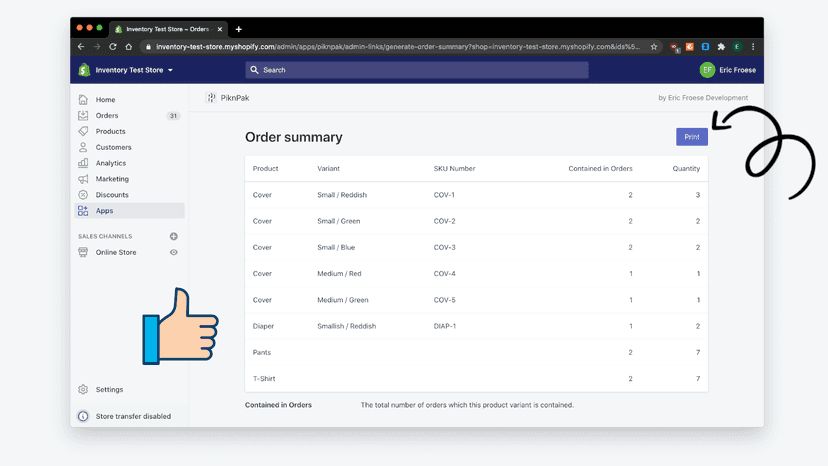The height and width of the screenshot is (466, 828).
Task: Select Apps in the sidebar
Action: coord(129,210)
